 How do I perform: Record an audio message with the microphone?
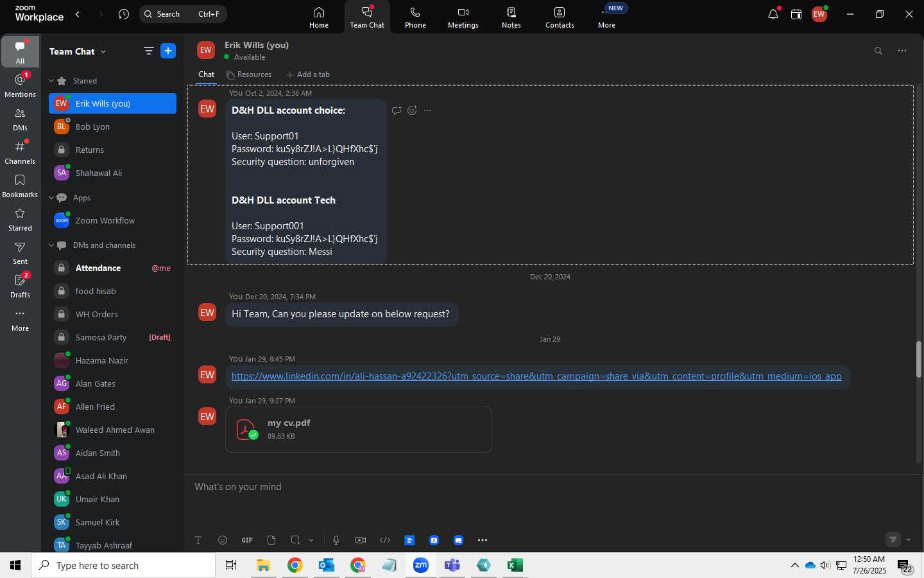point(336,540)
